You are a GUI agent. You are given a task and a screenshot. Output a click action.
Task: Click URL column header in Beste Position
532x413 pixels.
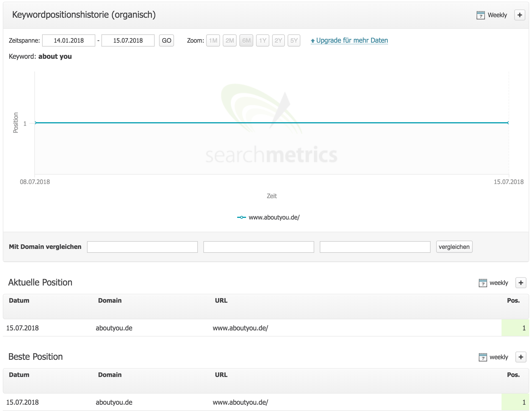pyautogui.click(x=221, y=375)
